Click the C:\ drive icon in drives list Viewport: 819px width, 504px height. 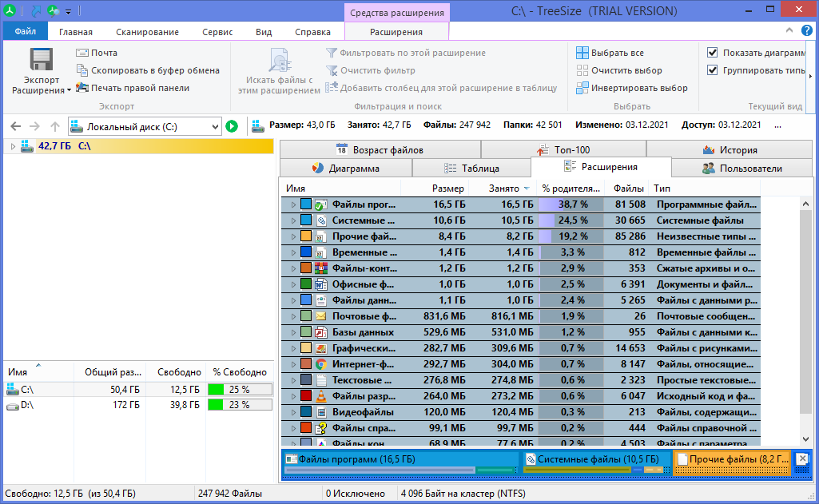pos(13,389)
